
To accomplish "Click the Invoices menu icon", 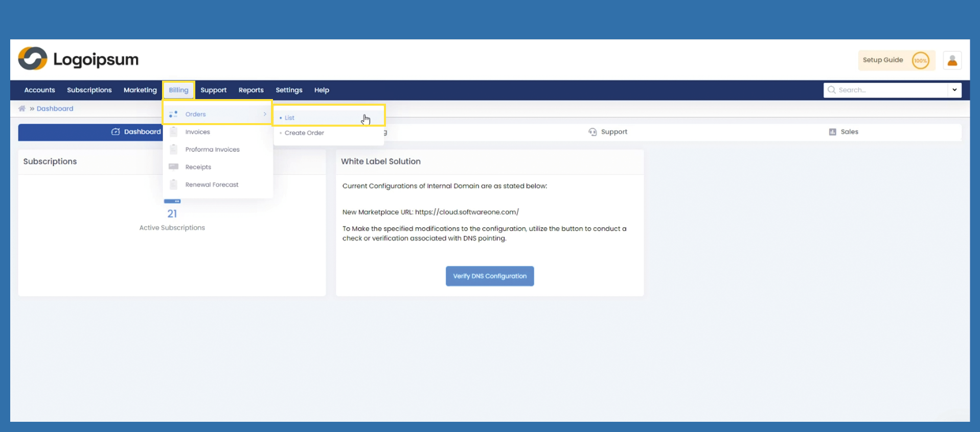I will click(x=174, y=132).
